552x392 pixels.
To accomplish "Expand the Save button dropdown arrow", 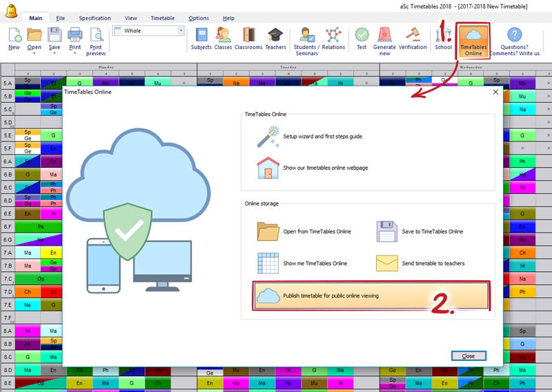I will pos(55,53).
